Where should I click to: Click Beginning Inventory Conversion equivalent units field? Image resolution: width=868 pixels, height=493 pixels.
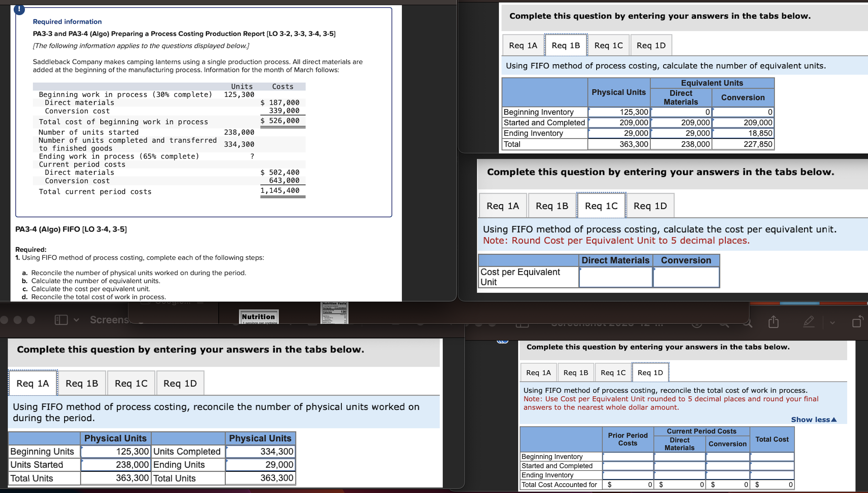click(743, 112)
